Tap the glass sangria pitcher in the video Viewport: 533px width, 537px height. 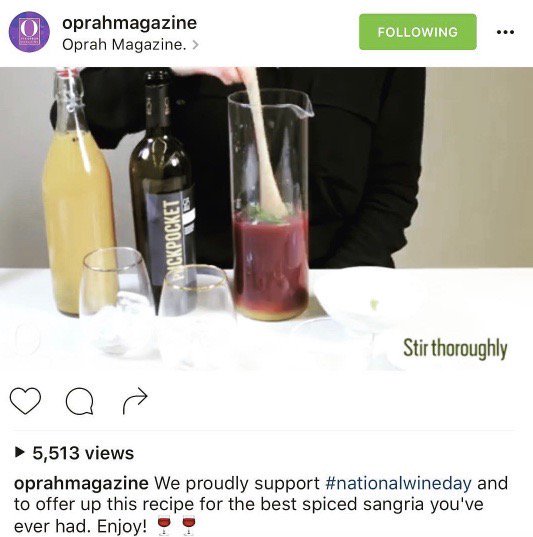tap(271, 205)
